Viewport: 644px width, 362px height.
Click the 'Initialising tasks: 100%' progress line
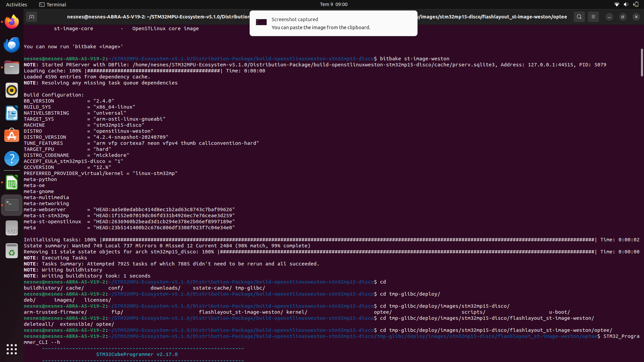(331, 240)
